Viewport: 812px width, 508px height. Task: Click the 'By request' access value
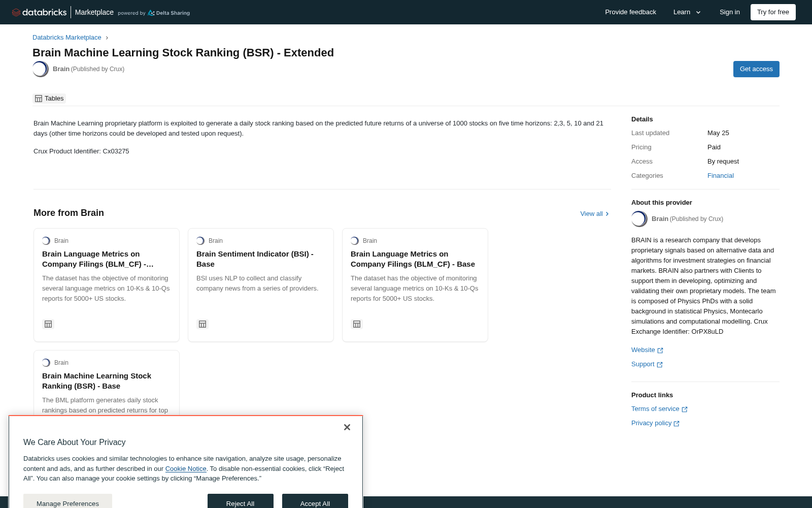pos(723,162)
